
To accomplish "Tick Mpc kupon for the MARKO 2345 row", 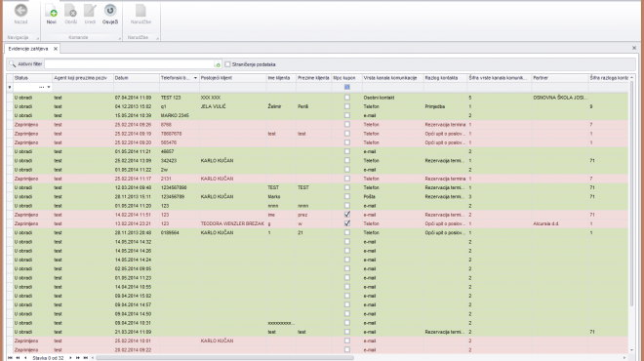I will click(347, 115).
